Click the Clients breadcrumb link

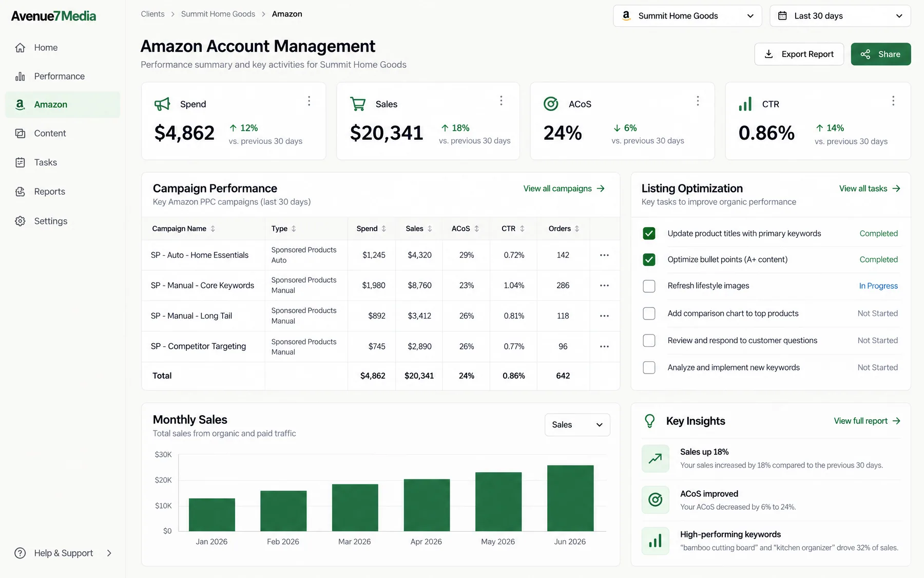(153, 14)
